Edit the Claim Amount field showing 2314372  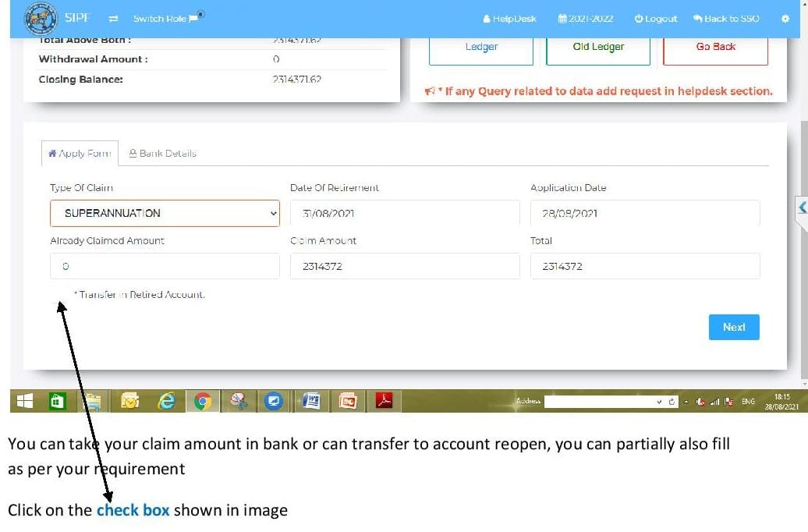(x=404, y=266)
